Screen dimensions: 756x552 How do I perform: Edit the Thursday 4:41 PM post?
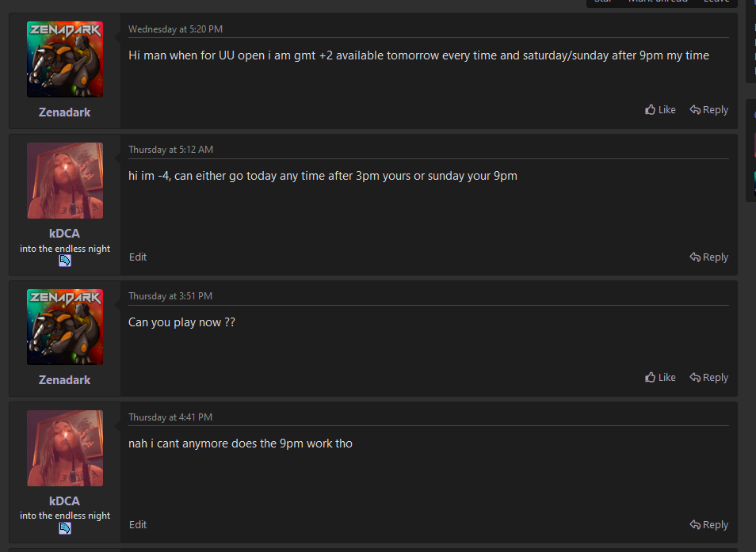pyautogui.click(x=138, y=525)
